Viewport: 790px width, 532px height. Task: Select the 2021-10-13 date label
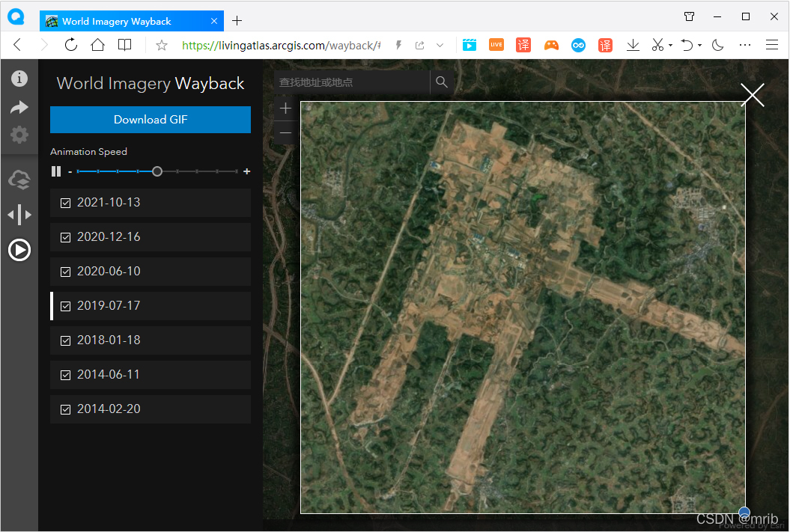click(x=109, y=202)
